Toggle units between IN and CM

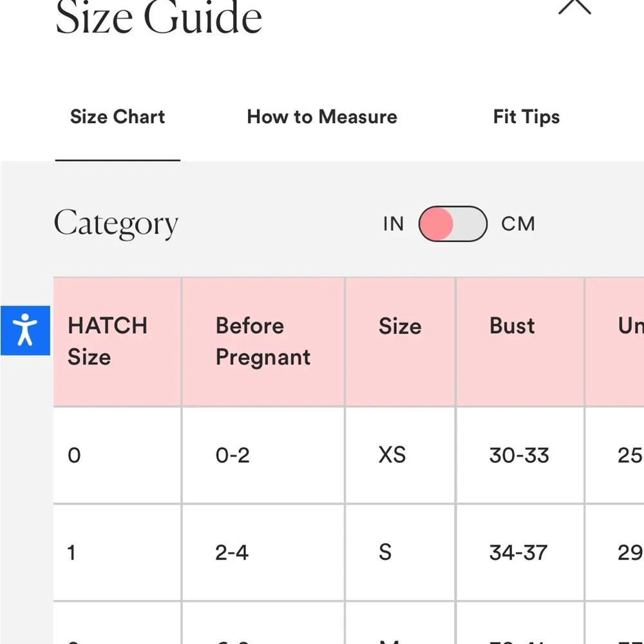[452, 224]
